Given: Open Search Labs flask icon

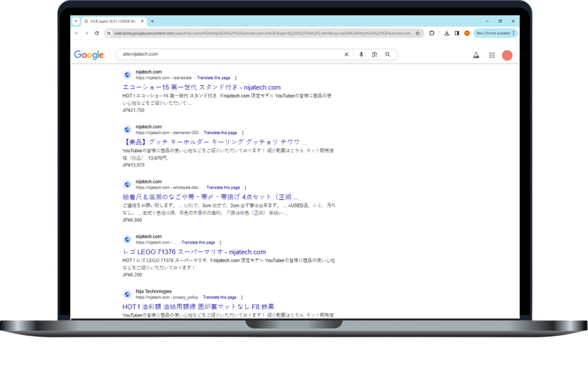Looking at the screenshot, I should 476,55.
